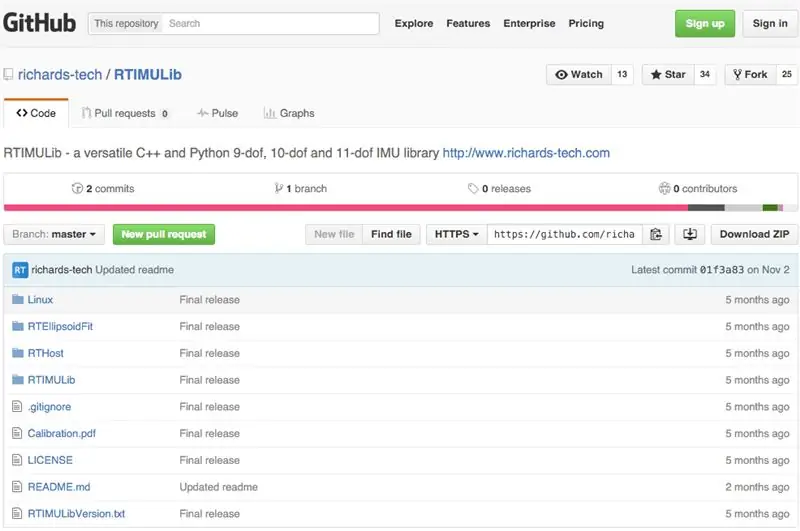This screenshot has width=800, height=531.
Task: Click the New pull request button
Action: 164,234
